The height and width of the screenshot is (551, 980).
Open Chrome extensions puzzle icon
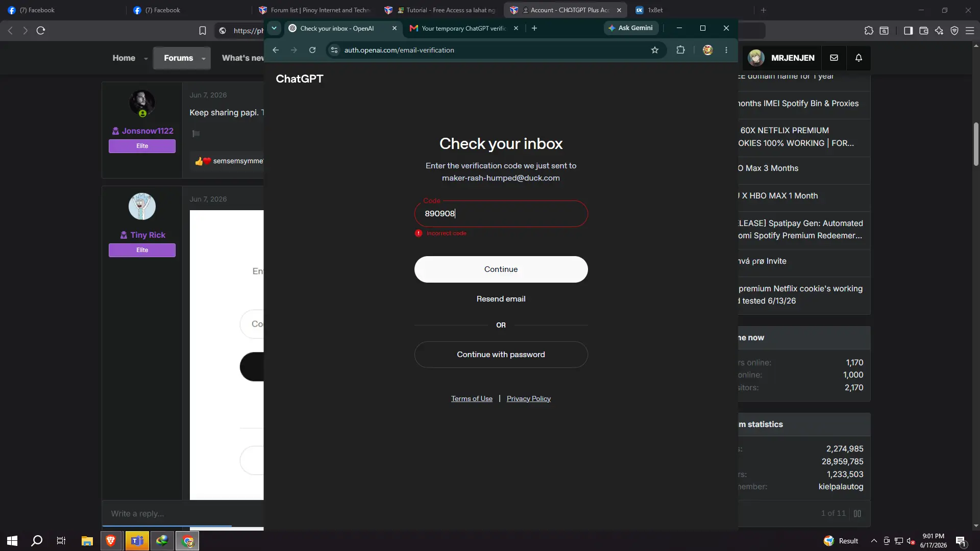(x=680, y=50)
